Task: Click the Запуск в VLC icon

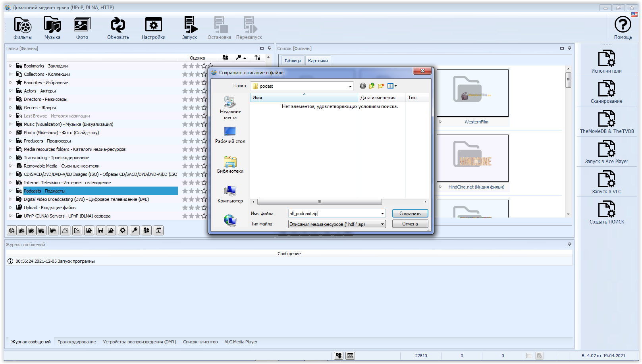Action: [606, 183]
